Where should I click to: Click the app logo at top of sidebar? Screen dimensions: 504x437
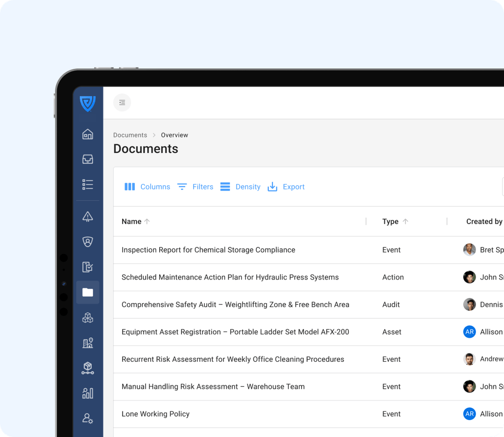point(88,102)
